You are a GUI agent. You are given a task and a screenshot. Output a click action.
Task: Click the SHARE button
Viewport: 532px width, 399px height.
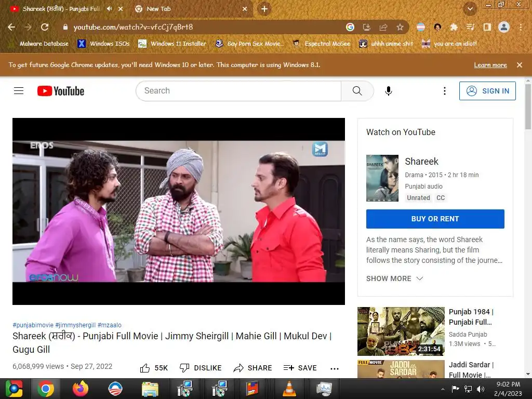click(253, 368)
